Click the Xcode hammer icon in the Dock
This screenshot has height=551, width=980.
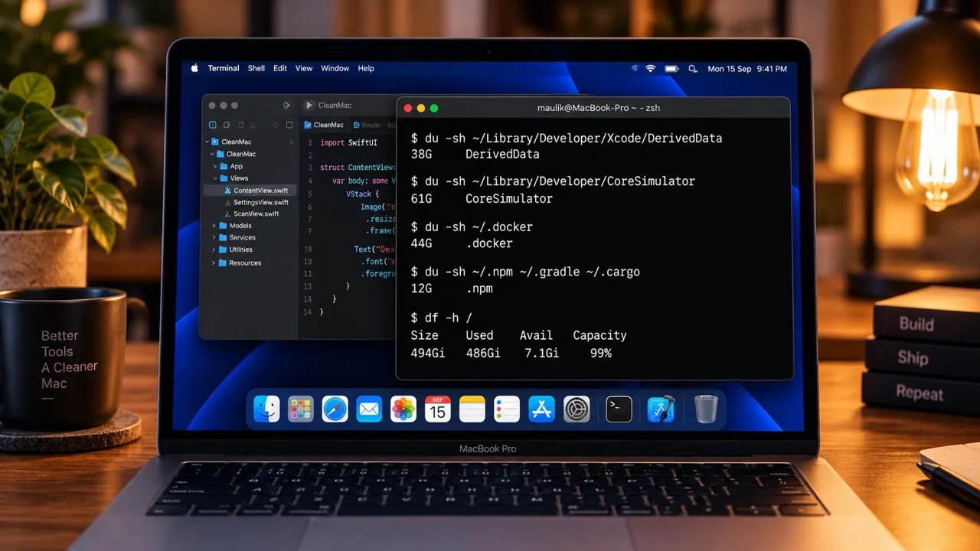pyautogui.click(x=661, y=409)
